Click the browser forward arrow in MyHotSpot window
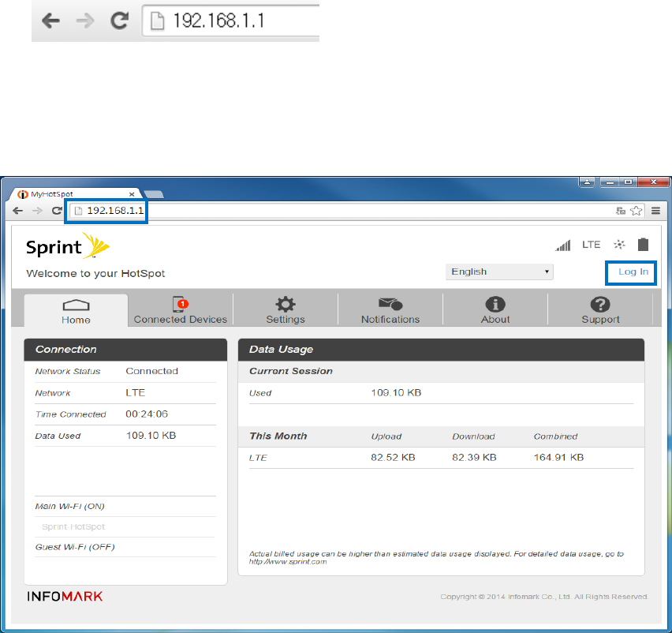 38,211
